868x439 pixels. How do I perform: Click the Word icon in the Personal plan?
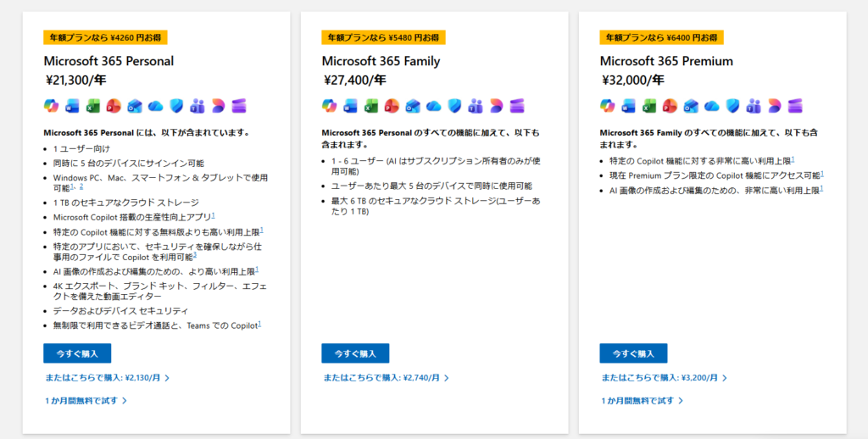pos(72,106)
